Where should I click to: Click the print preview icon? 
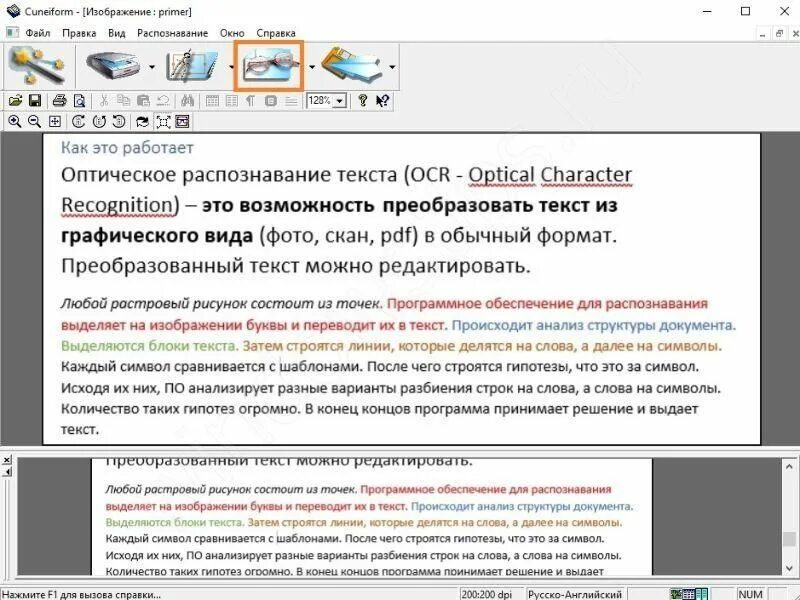click(80, 101)
